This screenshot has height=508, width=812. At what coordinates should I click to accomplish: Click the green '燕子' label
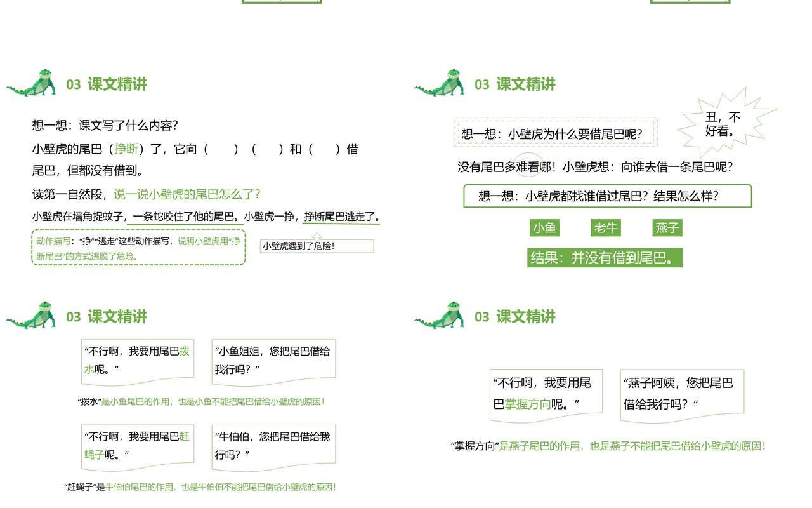point(667,228)
